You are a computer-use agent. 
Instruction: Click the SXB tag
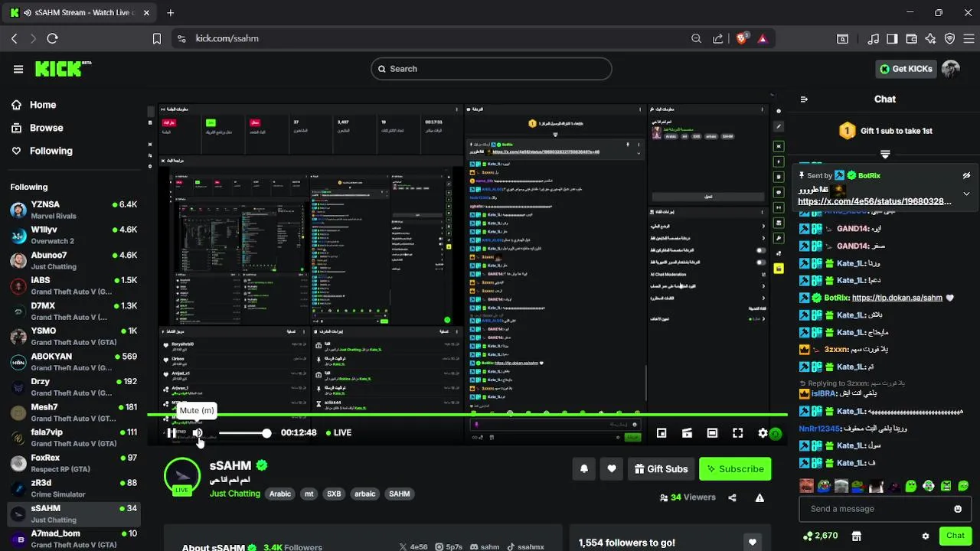(334, 494)
